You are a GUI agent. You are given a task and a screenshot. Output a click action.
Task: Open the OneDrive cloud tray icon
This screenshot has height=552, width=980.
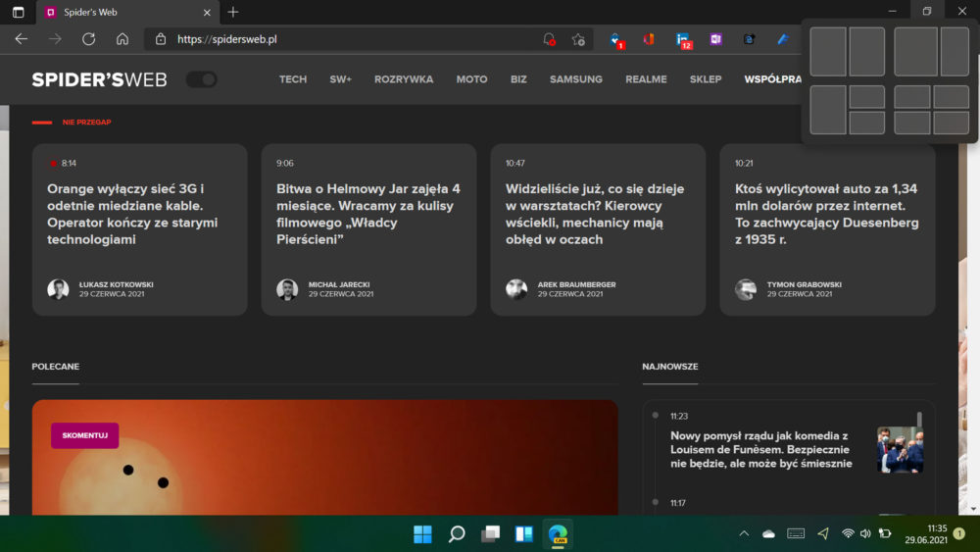point(768,533)
